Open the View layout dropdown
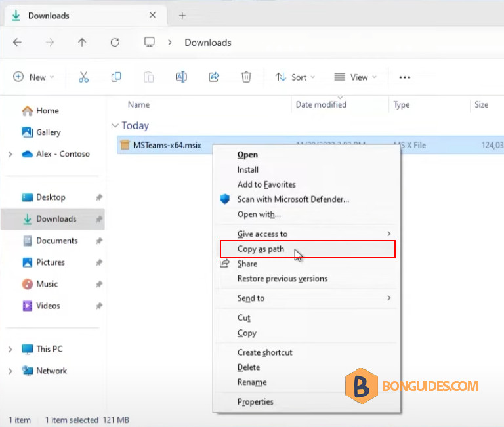The width and height of the screenshot is (504, 427). pos(355,77)
